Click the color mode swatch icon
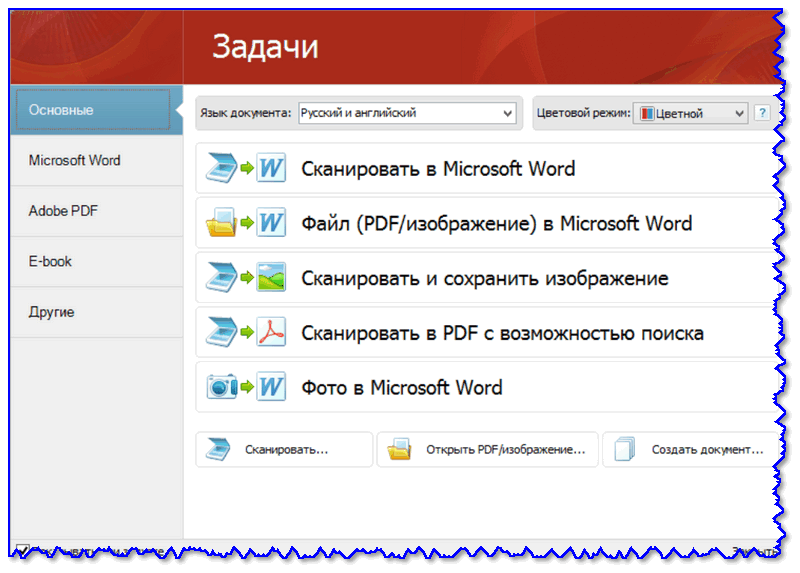This screenshot has height=573, width=800. click(647, 113)
